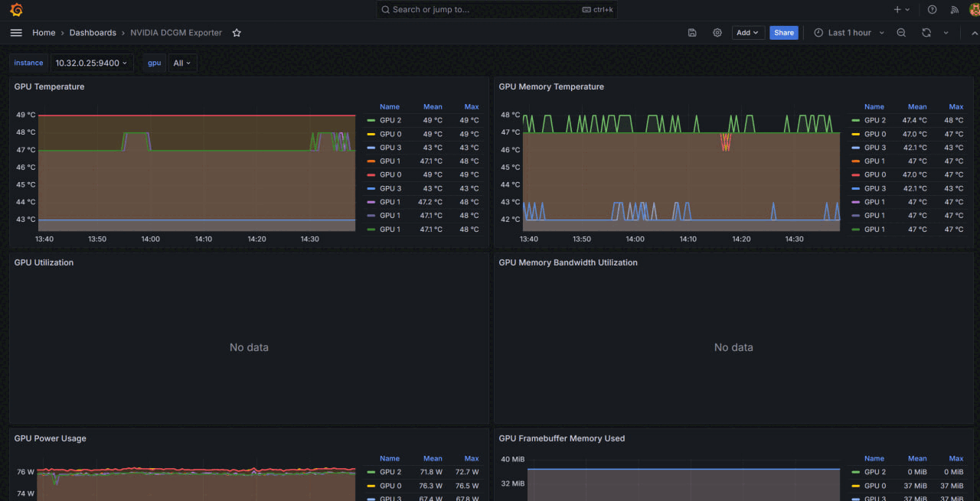The image size is (980, 501).
Task: Open the Add dropdown button
Action: click(747, 33)
